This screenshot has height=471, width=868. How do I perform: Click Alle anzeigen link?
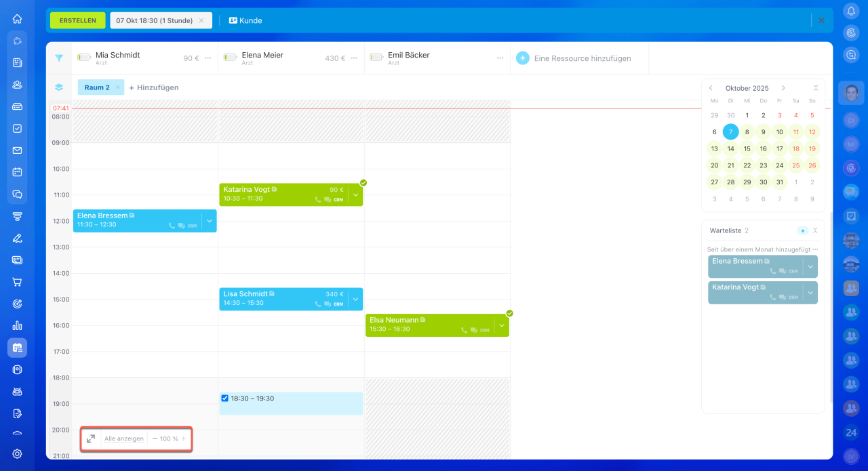pos(124,438)
